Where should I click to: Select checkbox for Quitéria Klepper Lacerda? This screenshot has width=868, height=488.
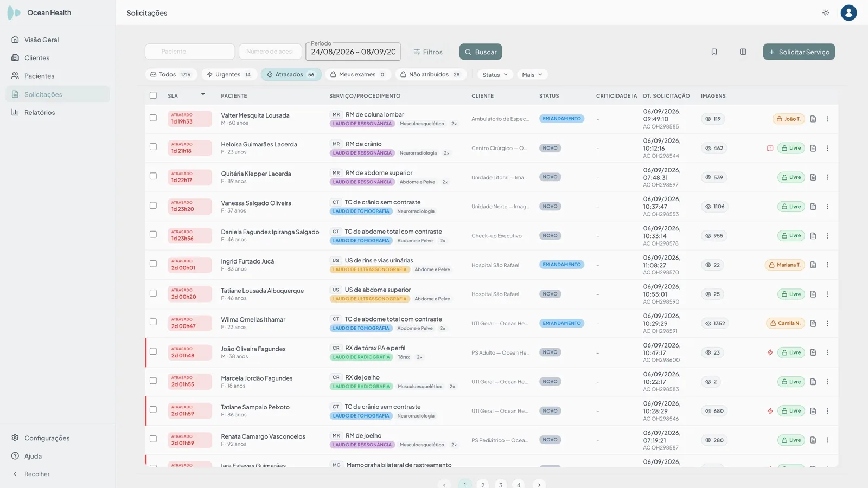pos(153,176)
